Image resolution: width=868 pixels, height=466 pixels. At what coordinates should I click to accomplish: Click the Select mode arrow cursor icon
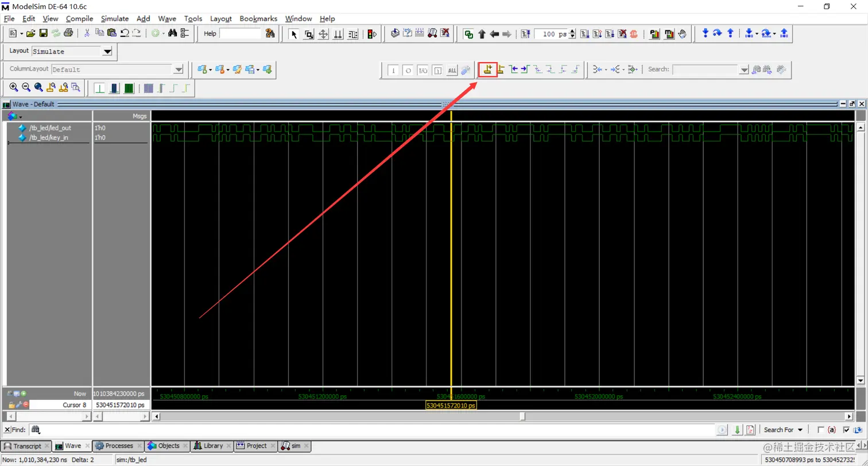coord(294,34)
